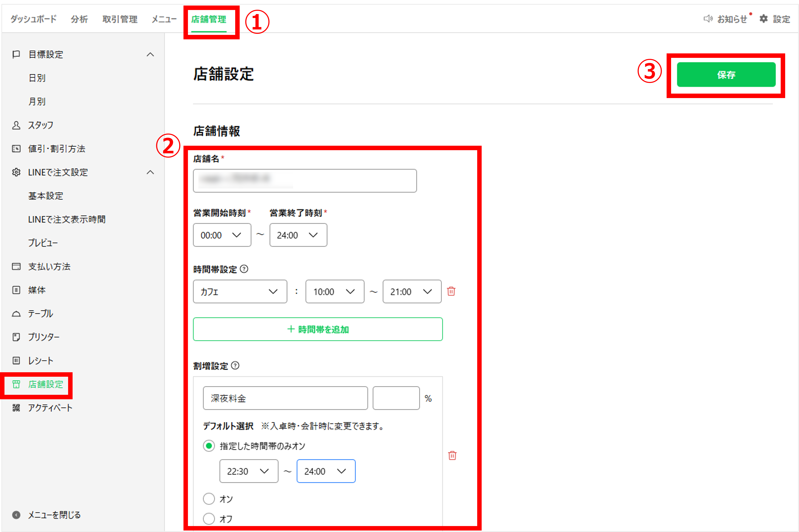
Task: Open レシート in the sidebar
Action: tap(41, 361)
